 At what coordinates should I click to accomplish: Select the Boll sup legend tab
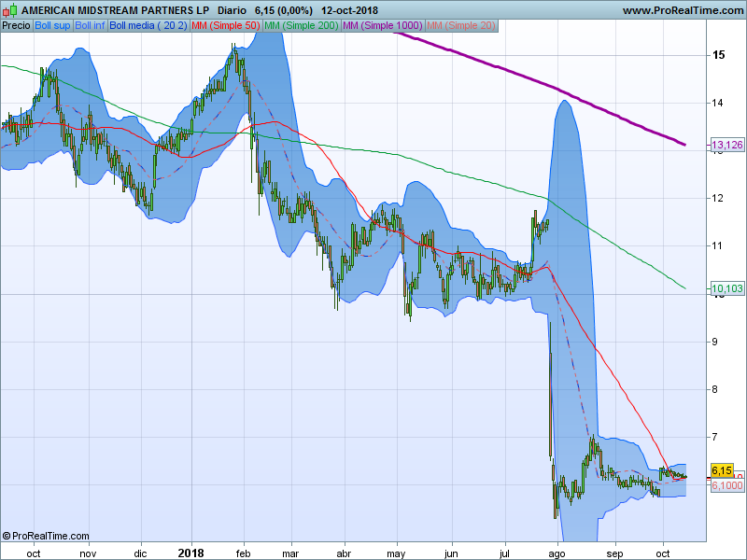tap(52, 26)
